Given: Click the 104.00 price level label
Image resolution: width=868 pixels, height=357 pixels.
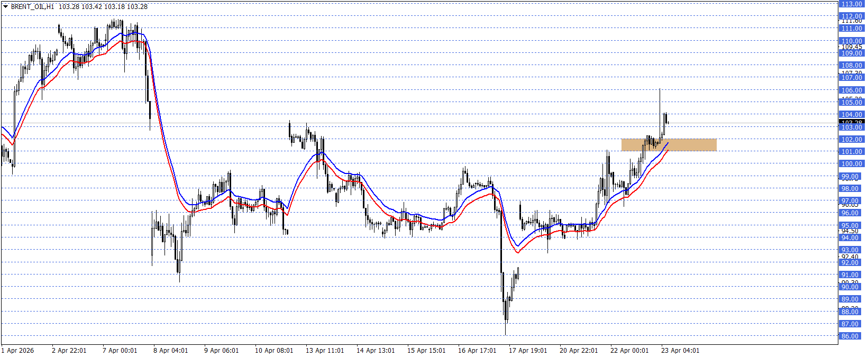Looking at the screenshot, I should tap(852, 115).
